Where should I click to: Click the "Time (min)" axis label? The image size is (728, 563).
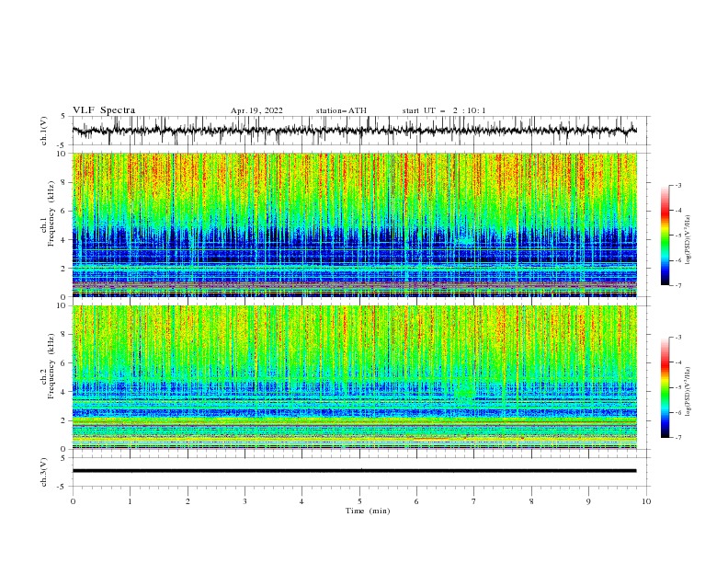(368, 511)
